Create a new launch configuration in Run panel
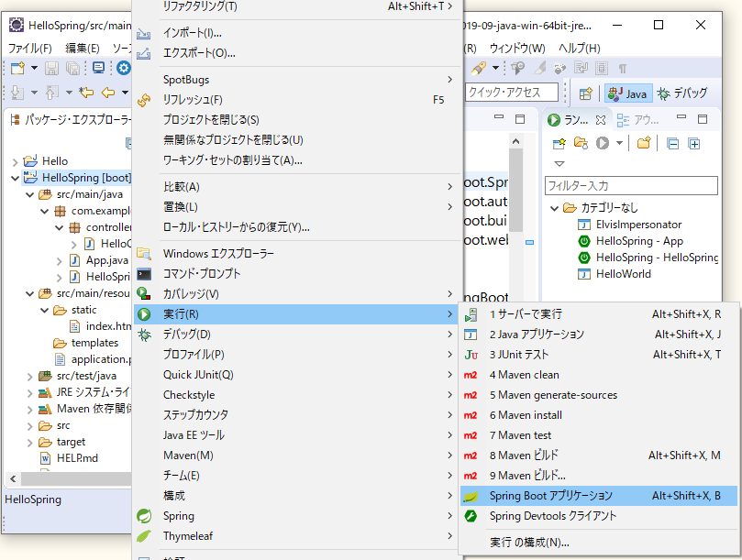742x560 pixels. pos(559,143)
